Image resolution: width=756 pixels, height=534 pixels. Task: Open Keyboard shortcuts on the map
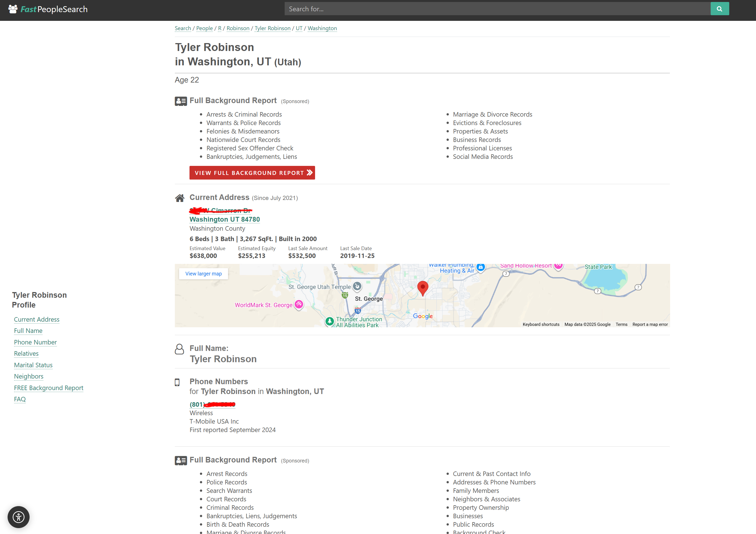pos(541,324)
